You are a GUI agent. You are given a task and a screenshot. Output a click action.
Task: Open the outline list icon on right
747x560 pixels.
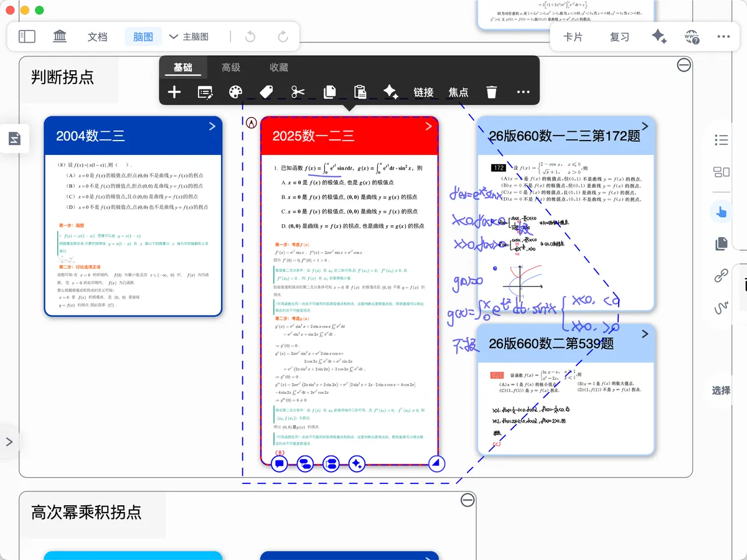721,140
